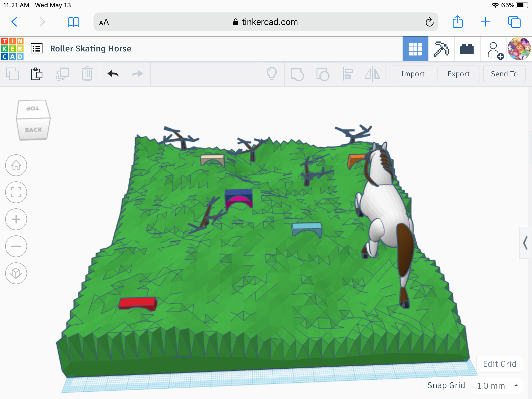Click the Home view icon
This screenshot has height=399, width=532.
tap(16, 165)
